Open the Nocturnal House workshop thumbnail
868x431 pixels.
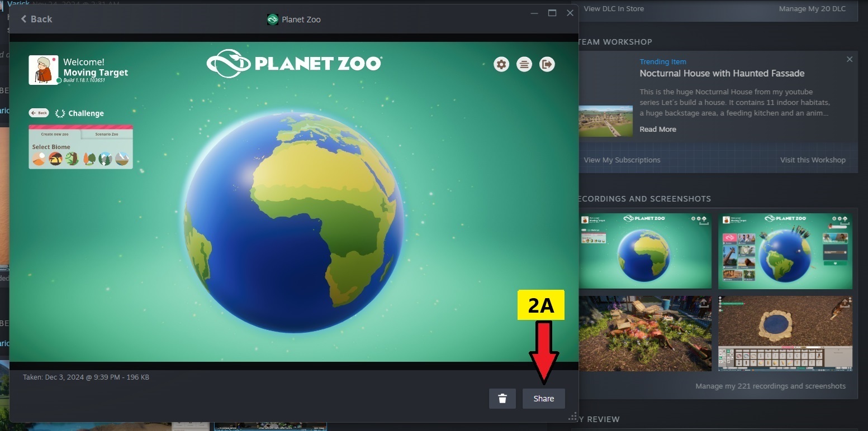606,121
